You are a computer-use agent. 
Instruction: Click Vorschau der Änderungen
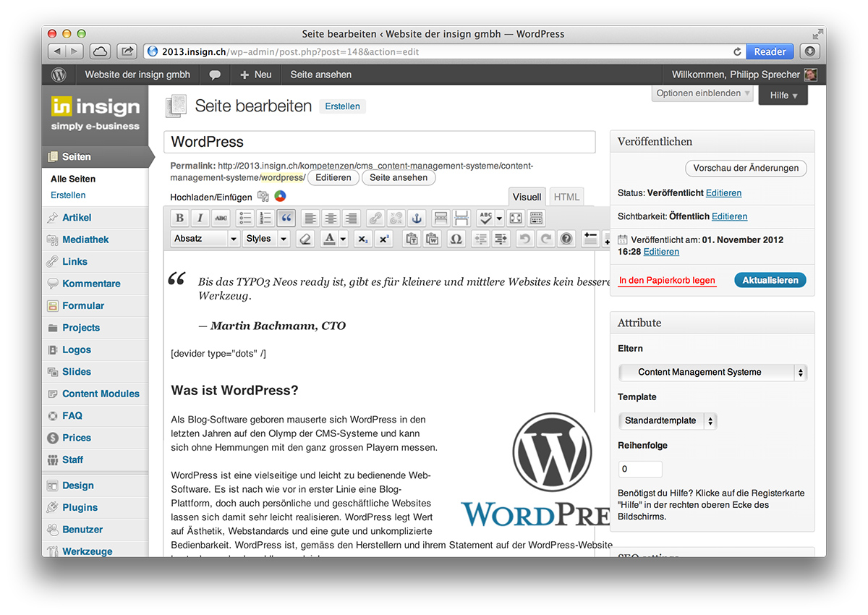point(746,168)
